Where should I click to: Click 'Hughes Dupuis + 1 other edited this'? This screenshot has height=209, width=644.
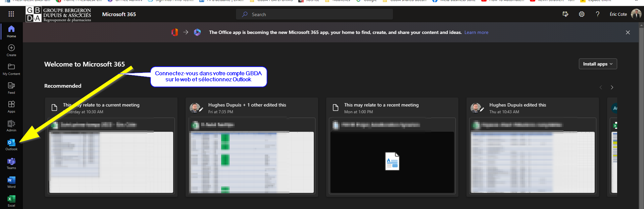click(247, 105)
